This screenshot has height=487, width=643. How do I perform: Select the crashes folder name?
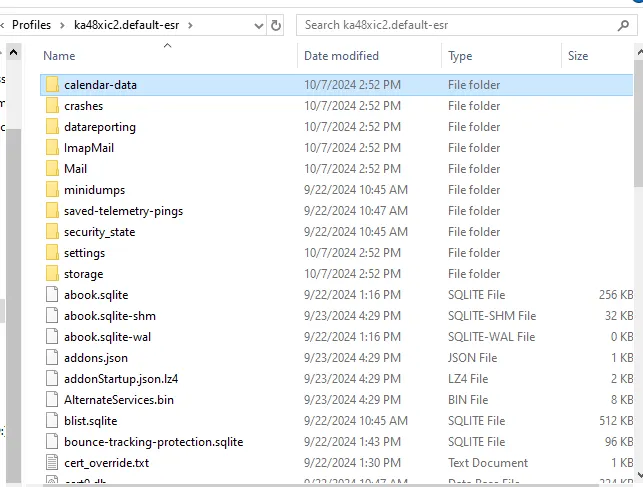[84, 106]
